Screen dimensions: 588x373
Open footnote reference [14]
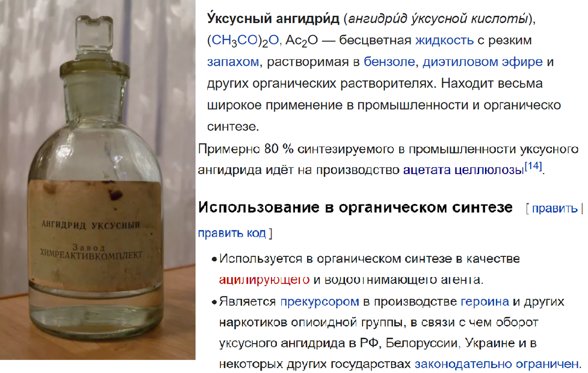point(533,166)
